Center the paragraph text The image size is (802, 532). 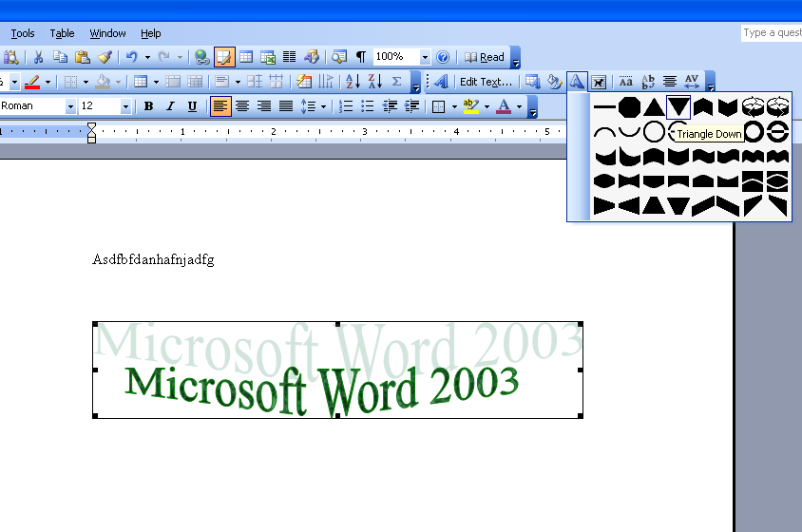242,106
